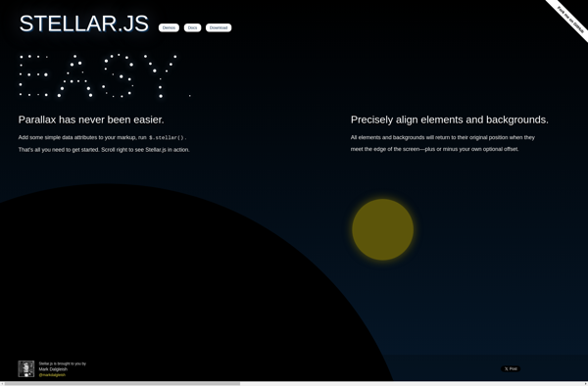Click 'Stellar.js is brought to you by' text
This screenshot has height=386, width=588.
point(63,363)
